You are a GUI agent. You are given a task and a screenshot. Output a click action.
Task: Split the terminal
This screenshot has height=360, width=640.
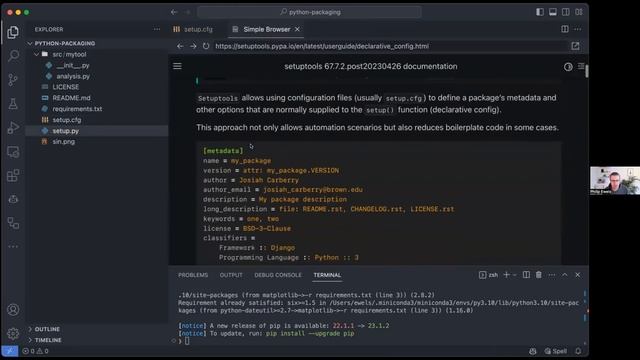click(x=527, y=275)
